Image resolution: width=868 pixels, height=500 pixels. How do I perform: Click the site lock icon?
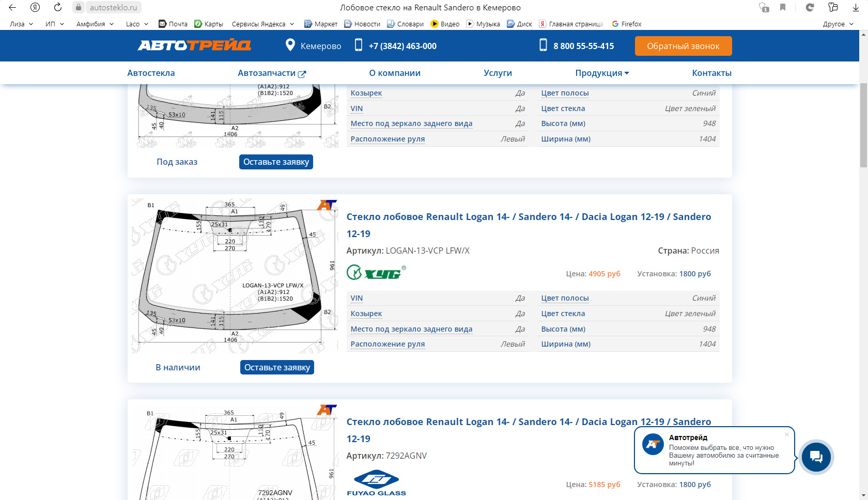click(79, 7)
